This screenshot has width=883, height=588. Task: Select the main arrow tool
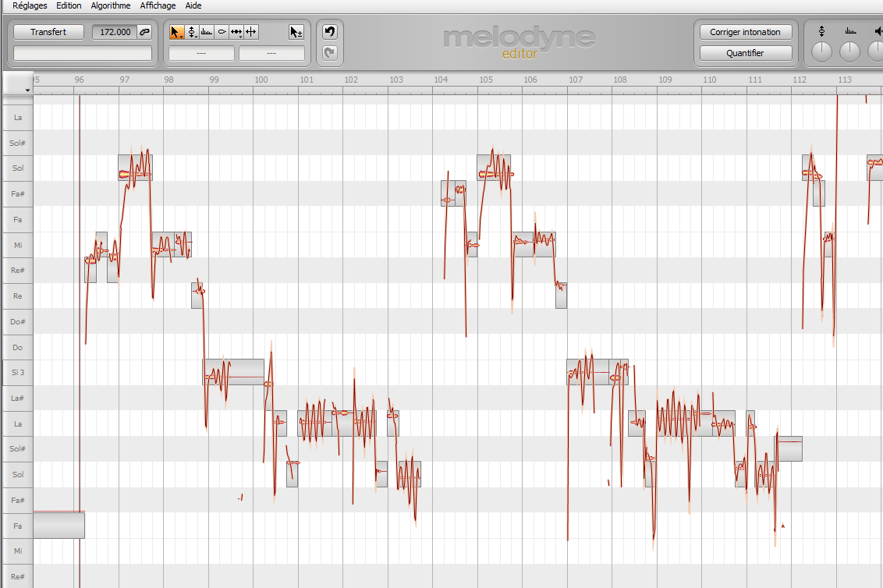177,32
